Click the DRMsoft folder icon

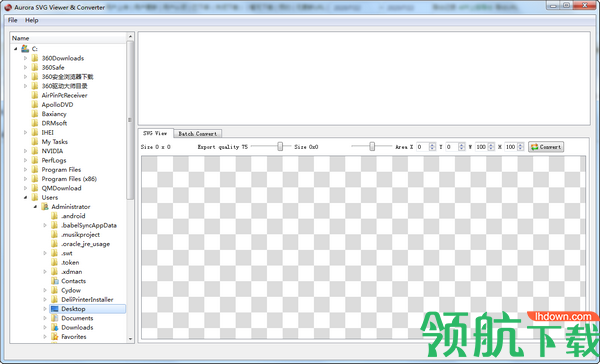coord(35,123)
